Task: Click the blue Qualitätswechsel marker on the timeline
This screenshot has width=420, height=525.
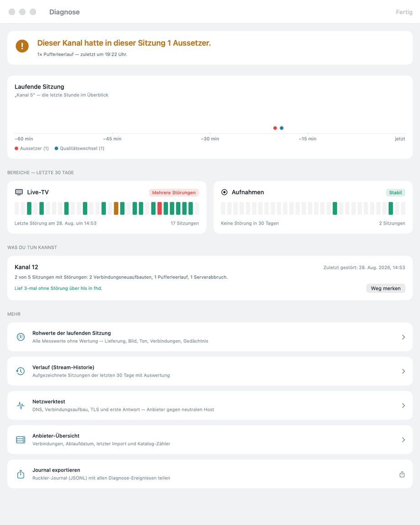Action: pos(282,128)
